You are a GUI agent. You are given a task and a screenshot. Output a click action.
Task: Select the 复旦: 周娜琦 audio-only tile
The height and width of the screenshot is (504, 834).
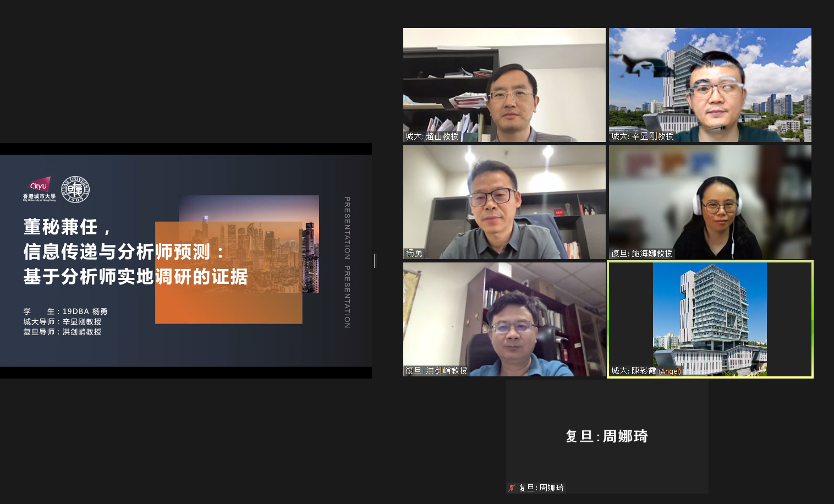pos(607,436)
